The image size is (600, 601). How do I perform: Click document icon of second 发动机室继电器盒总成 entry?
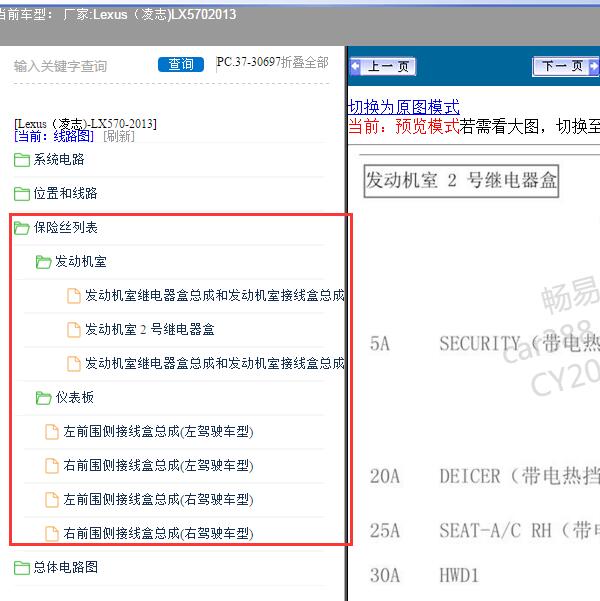tap(74, 364)
